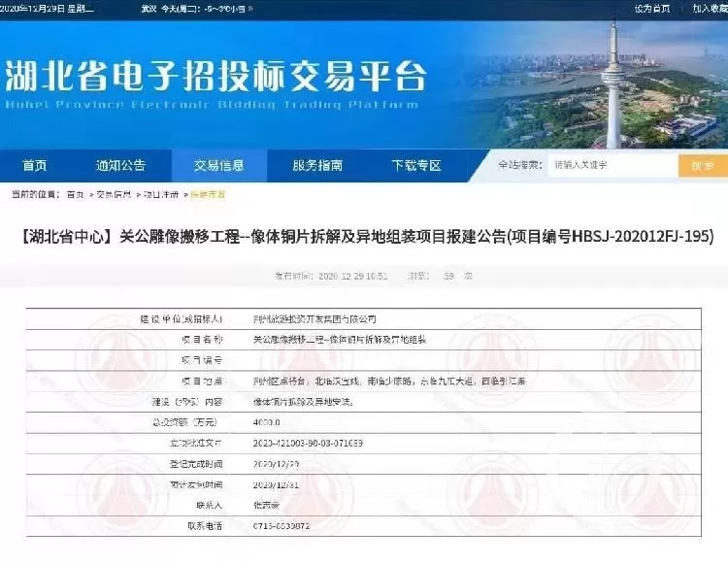728x564 pixels.
Task: Click the contact phone number value
Action: pos(281,526)
